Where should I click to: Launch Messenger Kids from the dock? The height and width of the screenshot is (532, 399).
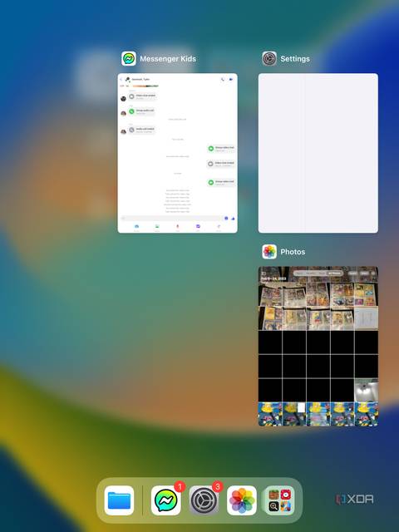[166, 500]
